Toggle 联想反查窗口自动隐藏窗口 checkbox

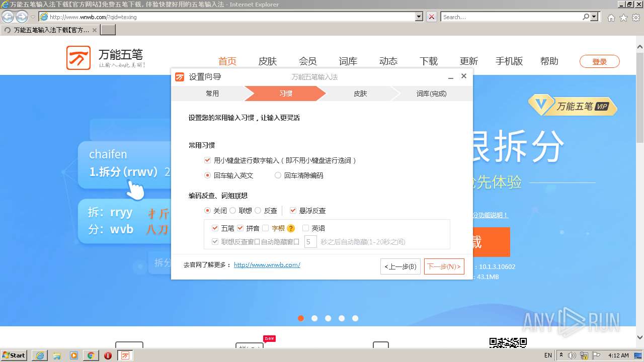(x=215, y=242)
